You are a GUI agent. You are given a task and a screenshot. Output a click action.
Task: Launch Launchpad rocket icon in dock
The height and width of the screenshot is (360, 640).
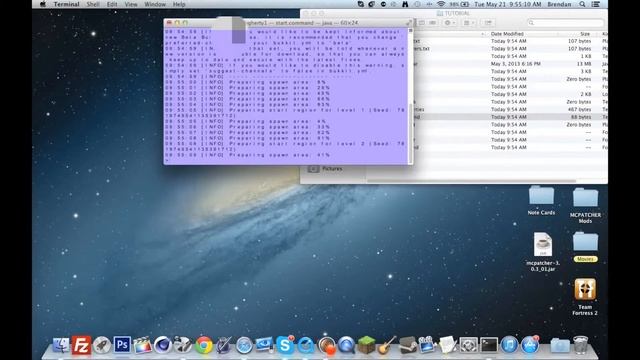click(x=102, y=345)
